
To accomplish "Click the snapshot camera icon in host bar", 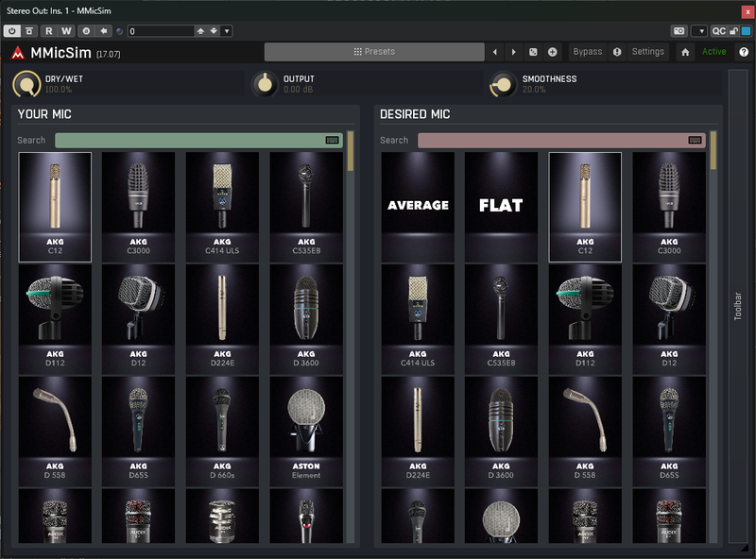I will pos(679,31).
